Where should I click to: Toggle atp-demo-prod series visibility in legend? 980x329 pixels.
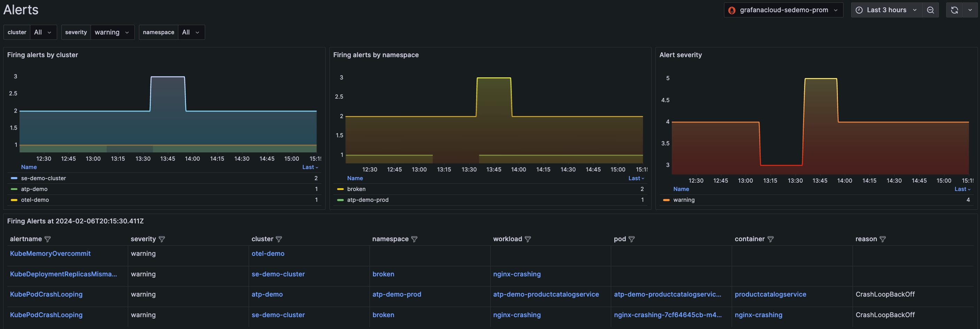[x=367, y=200]
